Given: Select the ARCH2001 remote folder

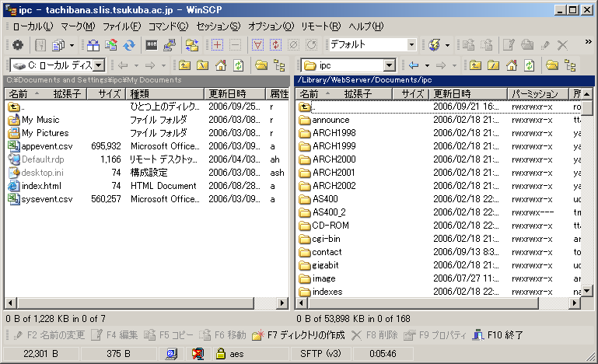Looking at the screenshot, I should click(334, 173).
